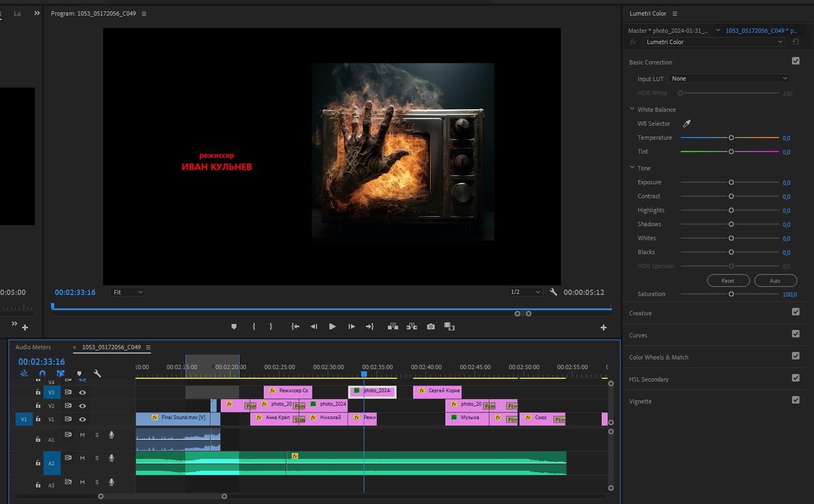Expand the Creative section
This screenshot has height=504, width=814.
point(640,313)
